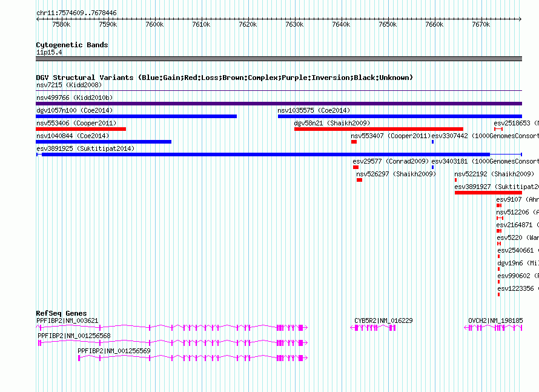Click the Cytogenetic Bands track title
Viewport: 539px width, 392px height.
point(72,45)
